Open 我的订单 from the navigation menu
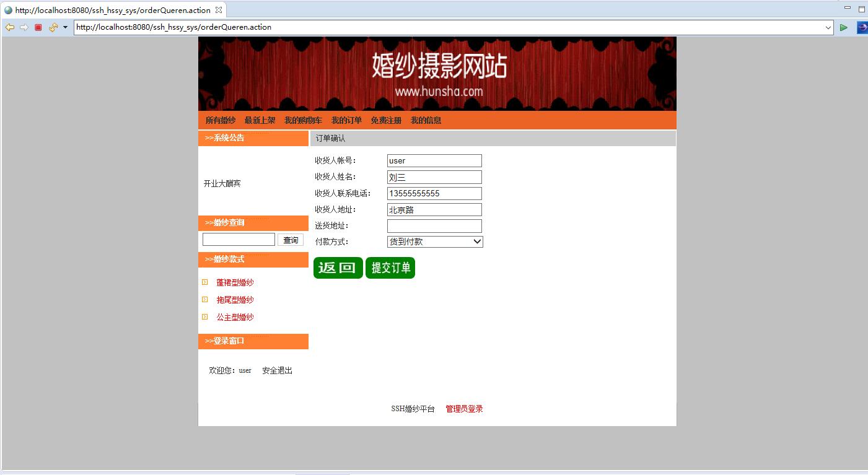Viewport: 868px width, 475px height. coord(347,120)
